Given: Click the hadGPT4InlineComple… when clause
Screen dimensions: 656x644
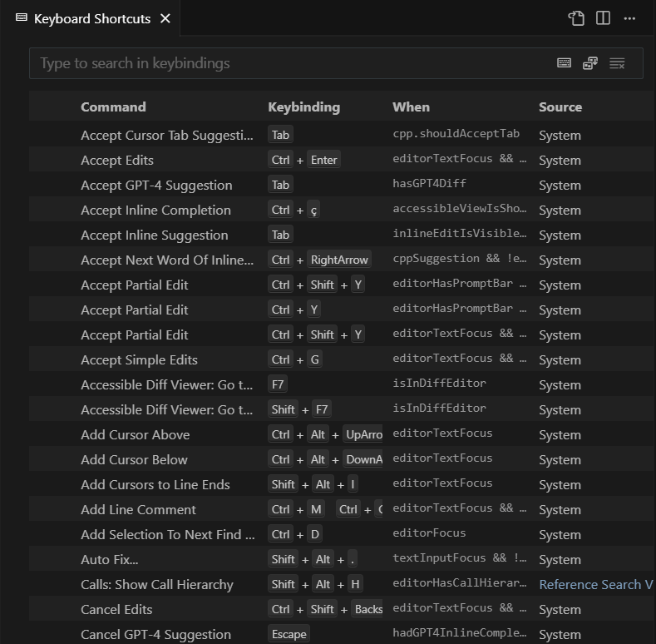Looking at the screenshot, I should click(x=460, y=632).
